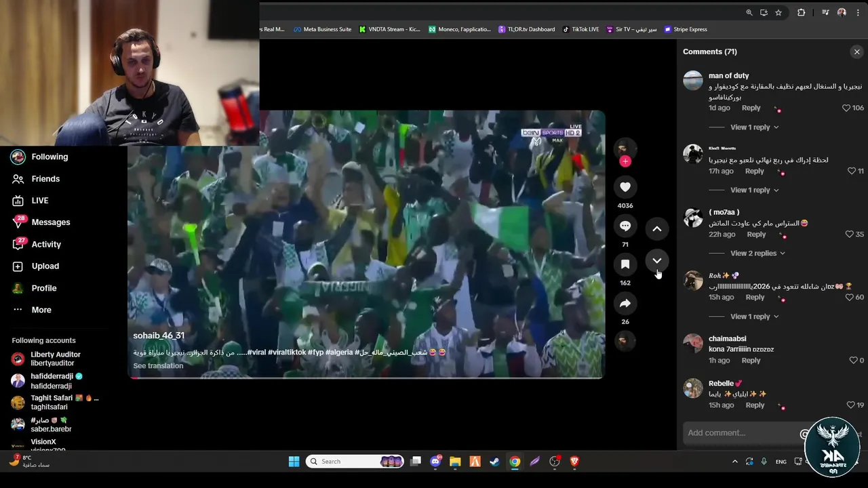
Task: Like the comment with 11 likes
Action: pyautogui.click(x=852, y=171)
